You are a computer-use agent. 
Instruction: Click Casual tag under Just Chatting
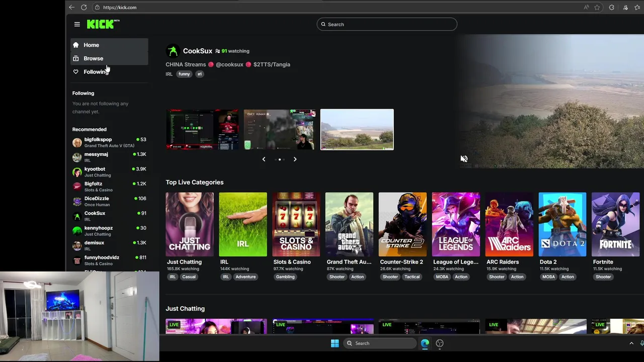coord(189,277)
